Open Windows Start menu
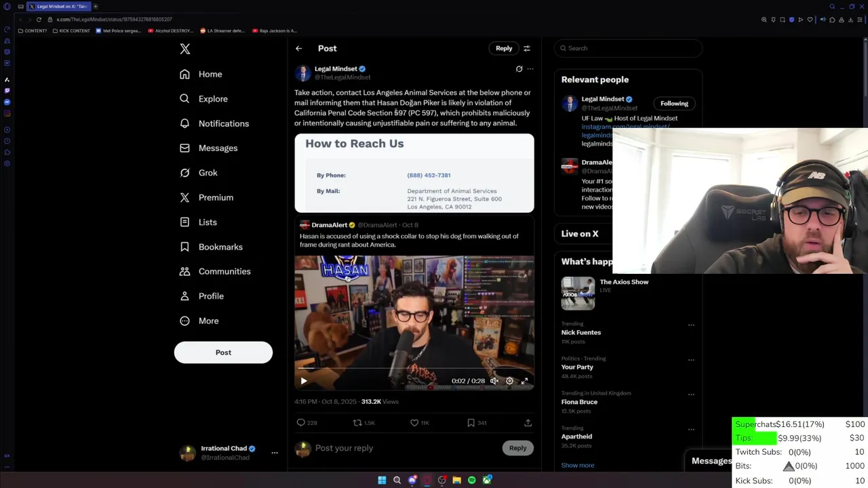This screenshot has width=868, height=488. tap(382, 480)
